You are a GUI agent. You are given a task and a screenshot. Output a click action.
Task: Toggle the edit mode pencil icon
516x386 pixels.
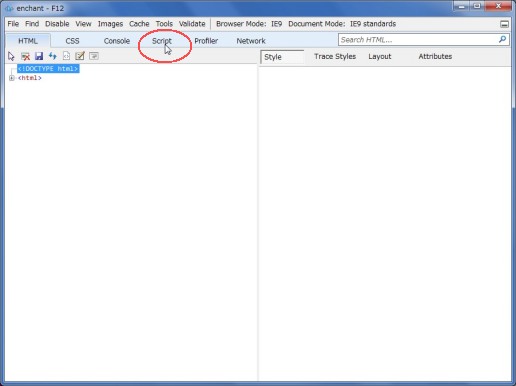[x=80, y=56]
